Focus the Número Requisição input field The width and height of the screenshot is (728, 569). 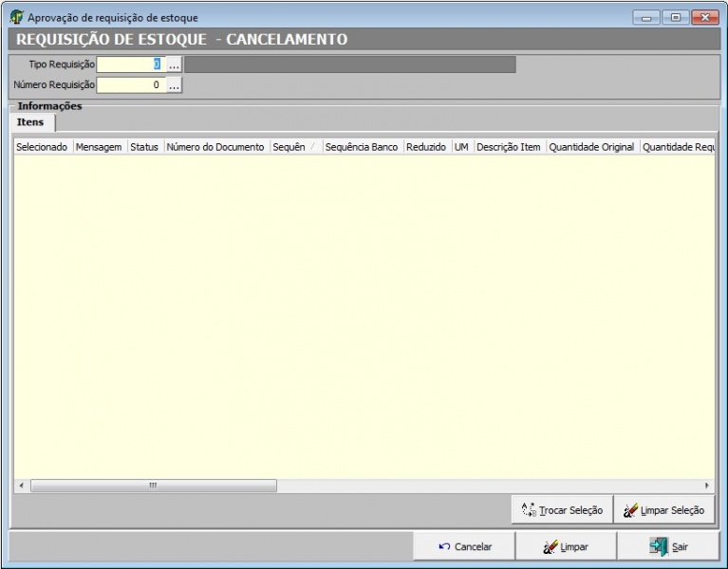pos(131,84)
